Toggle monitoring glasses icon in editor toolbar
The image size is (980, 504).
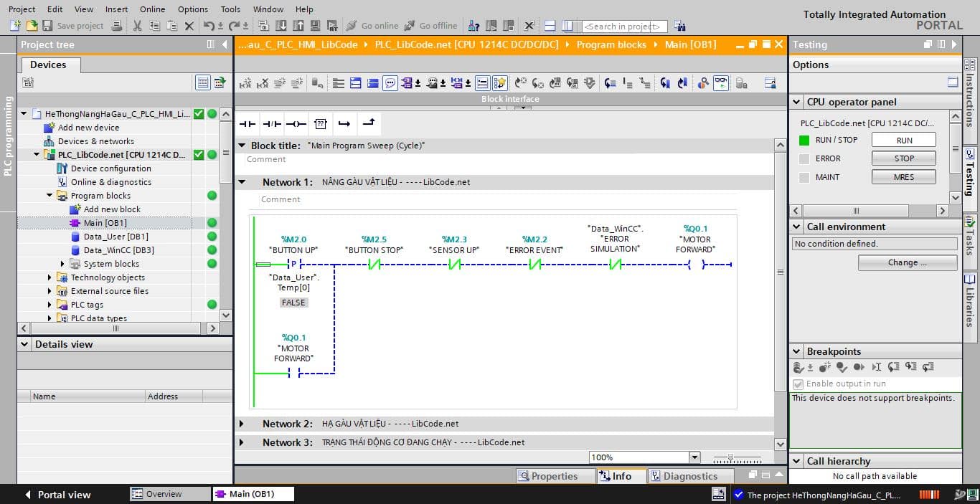pos(721,83)
